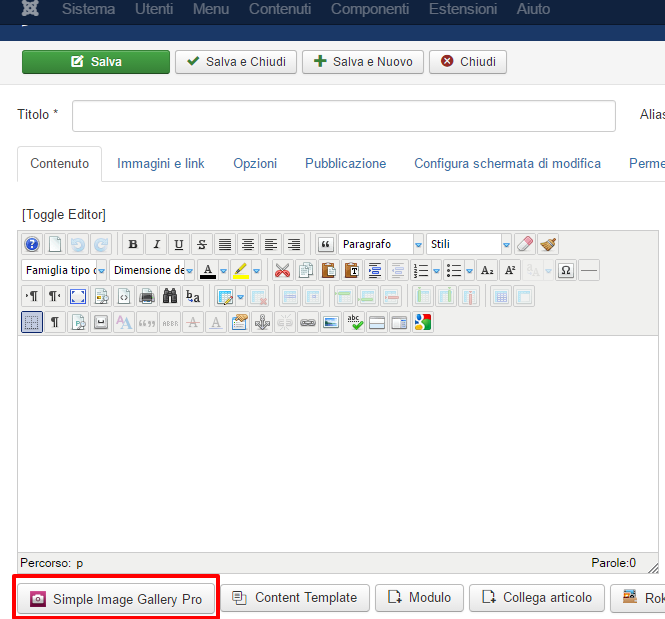Open the Stili styles dropdown
The height and width of the screenshot is (619, 665).
(x=469, y=244)
